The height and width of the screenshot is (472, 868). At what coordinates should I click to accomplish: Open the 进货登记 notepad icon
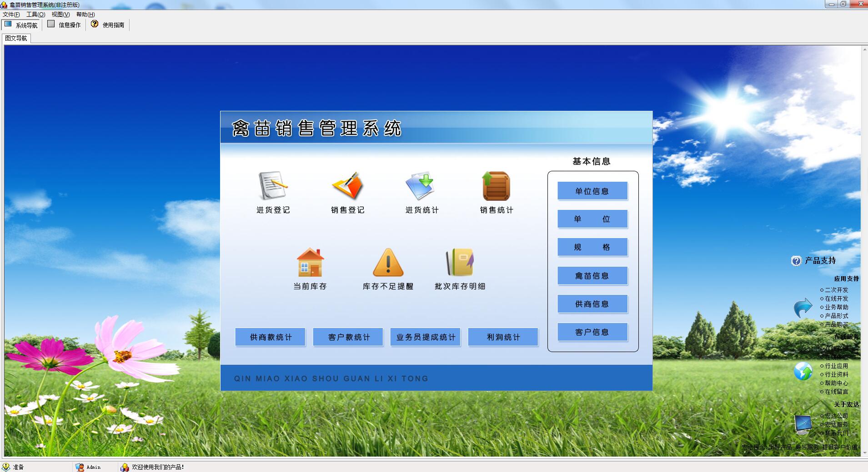pyautogui.click(x=273, y=186)
